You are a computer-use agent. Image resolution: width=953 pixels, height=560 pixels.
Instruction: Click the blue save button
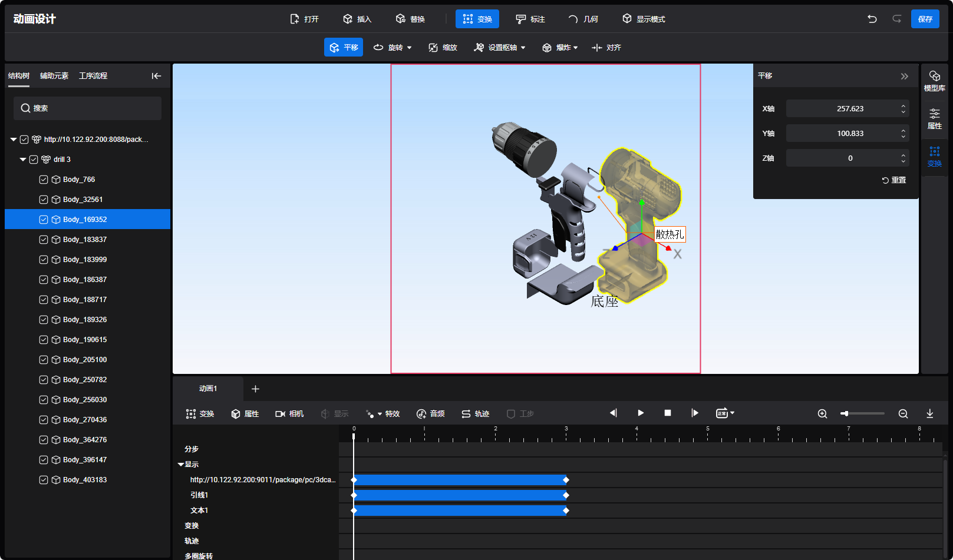(x=925, y=19)
